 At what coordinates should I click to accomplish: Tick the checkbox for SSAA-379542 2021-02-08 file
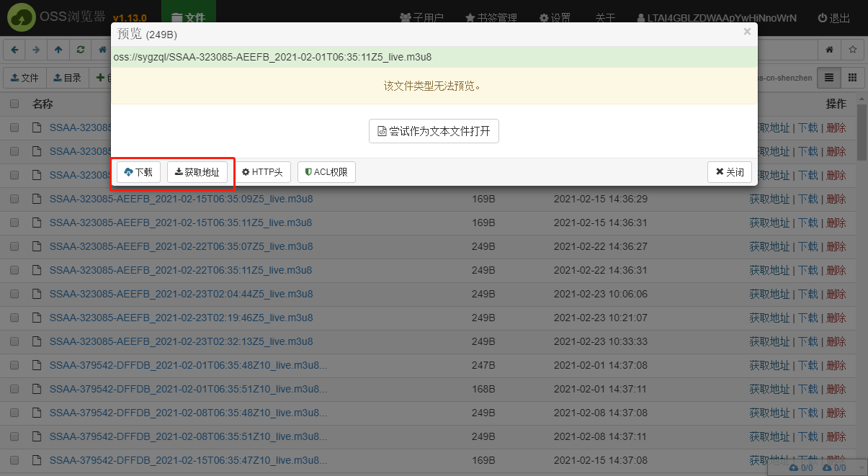coord(14,413)
